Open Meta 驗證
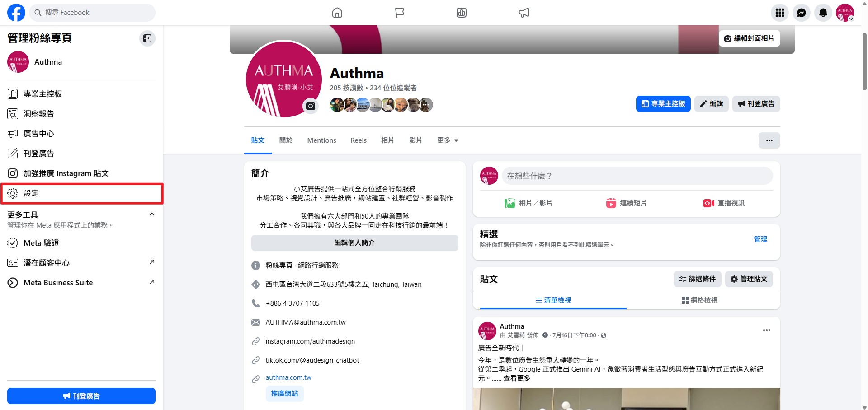The width and height of the screenshot is (868, 410). pyautogui.click(x=81, y=243)
